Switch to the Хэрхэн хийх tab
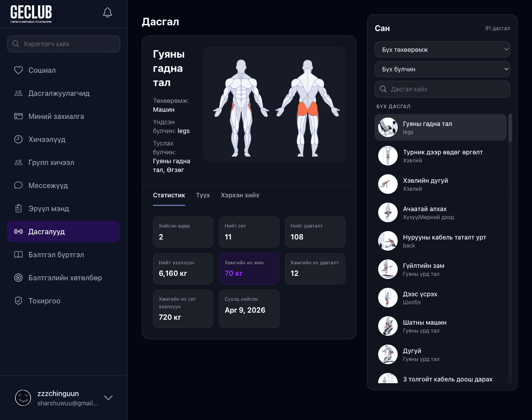 pos(240,195)
